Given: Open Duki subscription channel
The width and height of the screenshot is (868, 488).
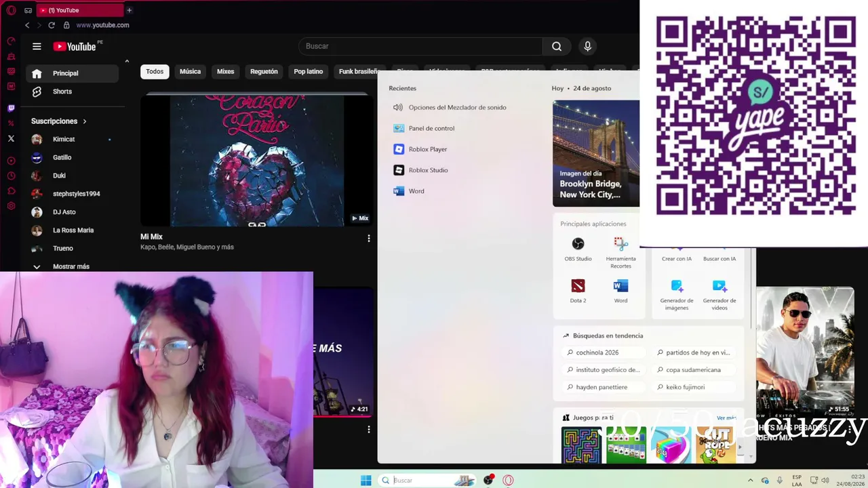Looking at the screenshot, I should coord(73,176).
